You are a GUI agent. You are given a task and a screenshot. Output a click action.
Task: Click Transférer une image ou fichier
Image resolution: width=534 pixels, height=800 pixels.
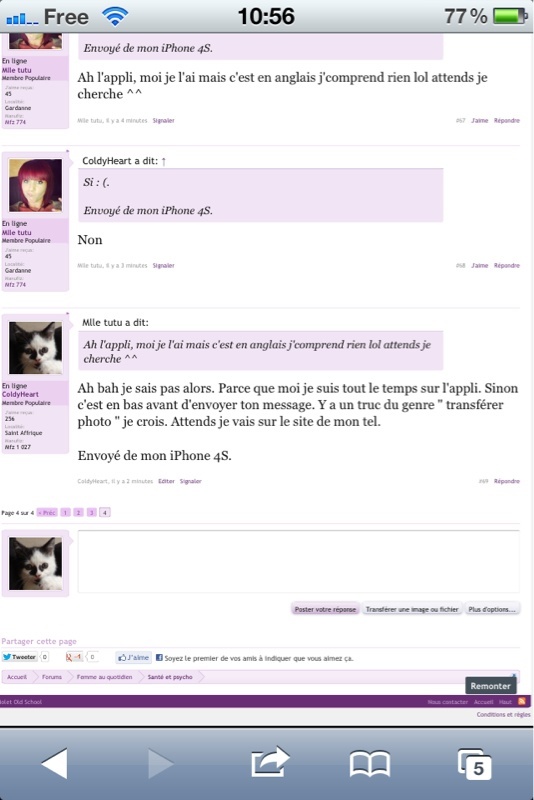click(x=412, y=609)
